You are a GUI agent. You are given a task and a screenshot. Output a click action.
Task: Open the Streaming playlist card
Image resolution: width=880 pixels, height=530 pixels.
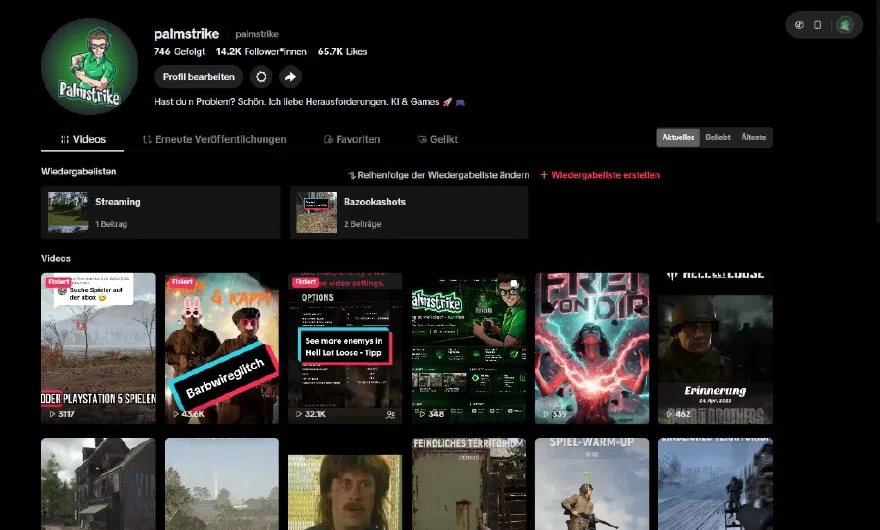(x=161, y=213)
